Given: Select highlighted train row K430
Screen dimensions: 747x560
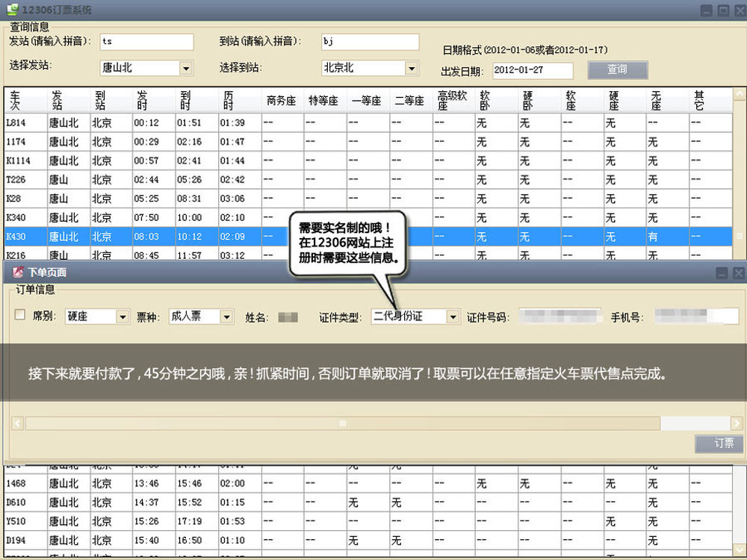Looking at the screenshot, I should [x=368, y=237].
